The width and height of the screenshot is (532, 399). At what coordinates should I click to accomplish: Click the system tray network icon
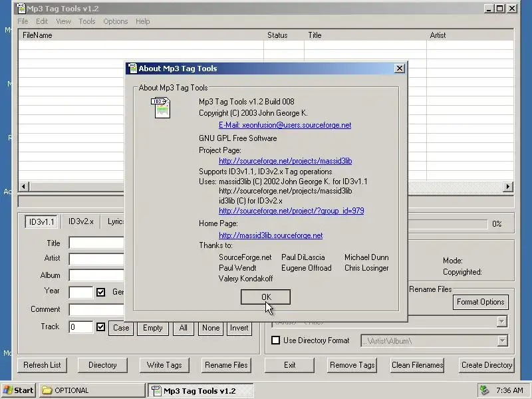point(484,390)
